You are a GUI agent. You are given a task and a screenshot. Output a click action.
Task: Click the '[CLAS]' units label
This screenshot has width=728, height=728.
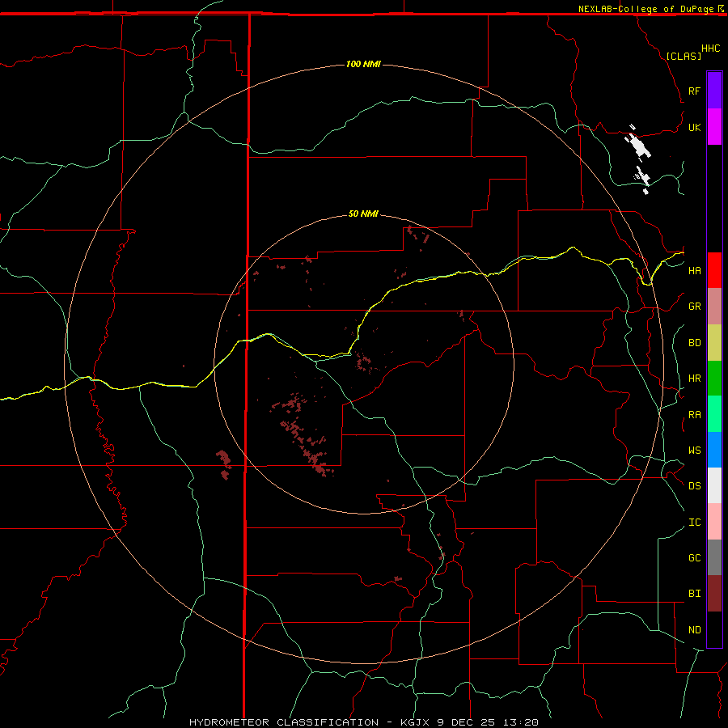pyautogui.click(x=684, y=56)
